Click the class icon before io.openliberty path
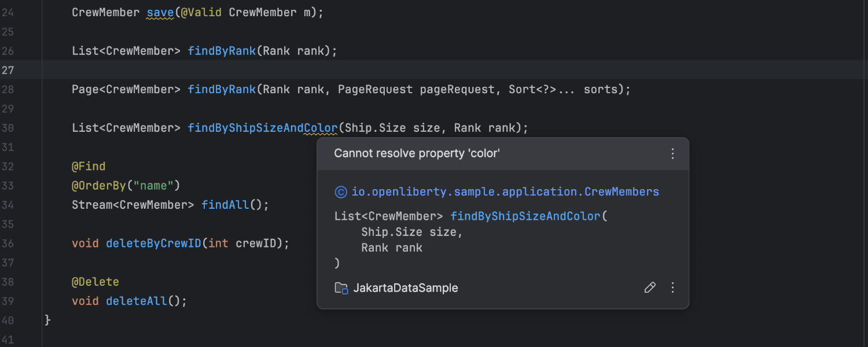Viewport: 868px width, 347px height. point(341,192)
